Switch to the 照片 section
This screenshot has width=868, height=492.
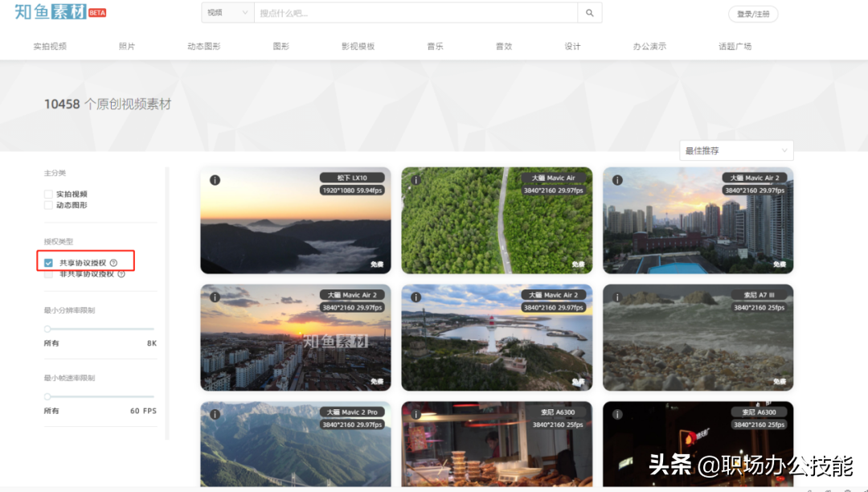point(126,47)
